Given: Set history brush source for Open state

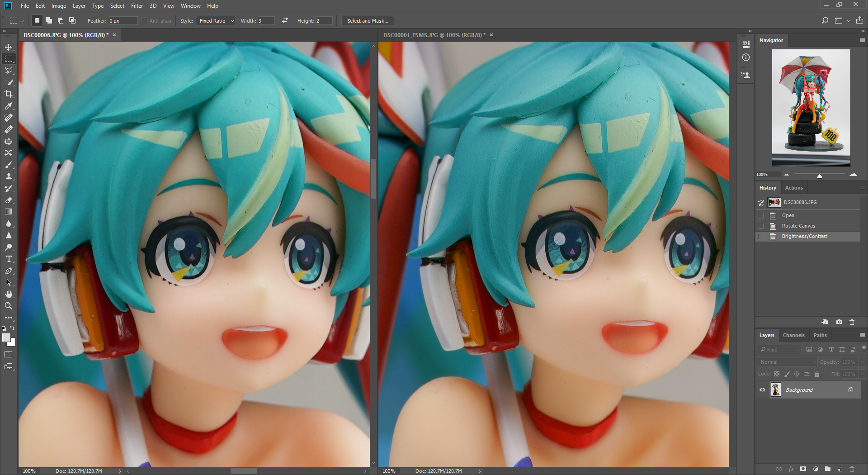Looking at the screenshot, I should [x=761, y=216].
